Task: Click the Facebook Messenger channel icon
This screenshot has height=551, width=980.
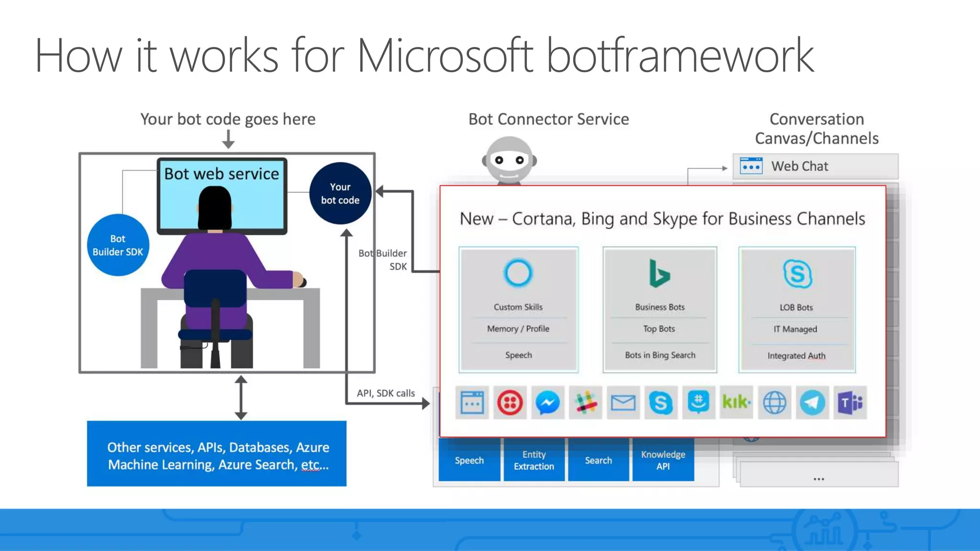Action: pos(547,403)
